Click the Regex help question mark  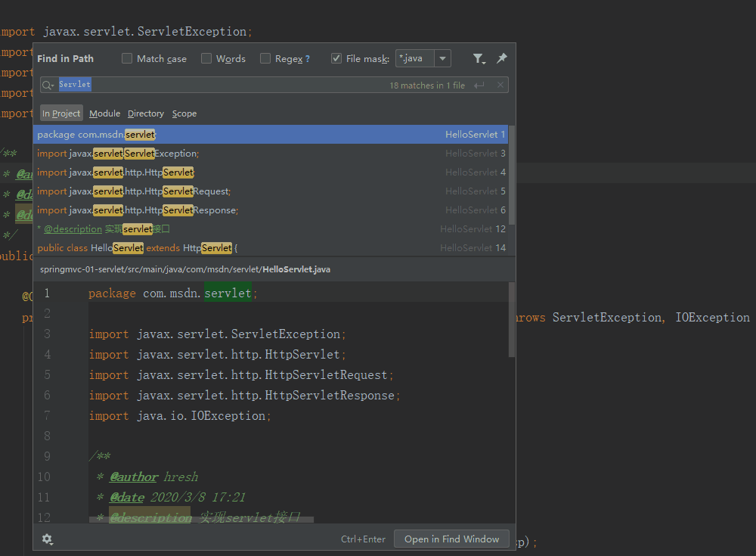[x=307, y=59]
